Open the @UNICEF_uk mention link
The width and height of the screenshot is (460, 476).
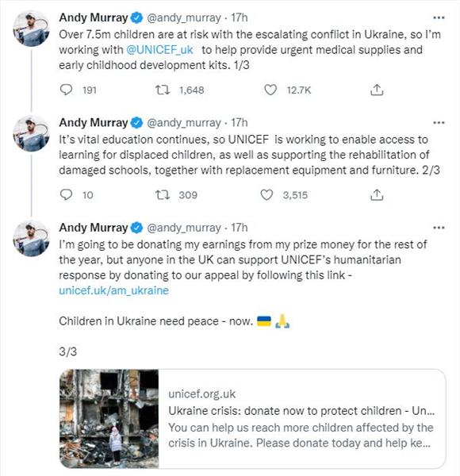coord(159,50)
